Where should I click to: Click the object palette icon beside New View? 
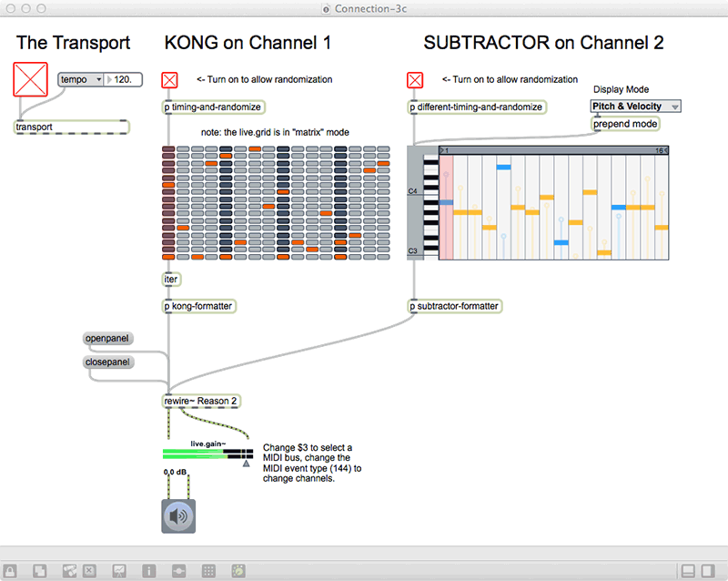(70, 571)
